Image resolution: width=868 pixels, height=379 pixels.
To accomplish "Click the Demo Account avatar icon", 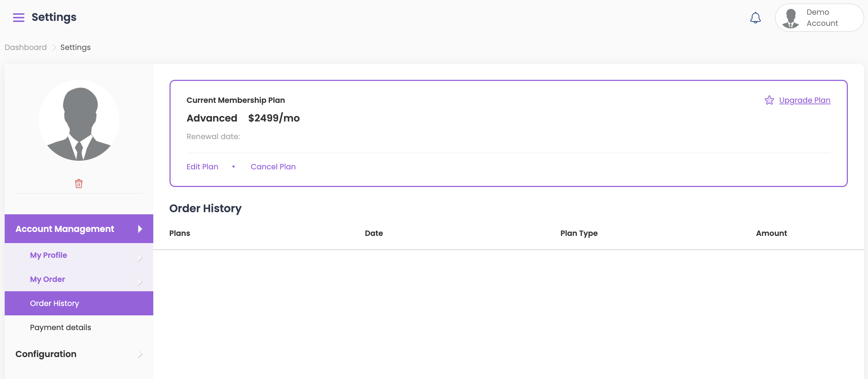I will point(791,18).
